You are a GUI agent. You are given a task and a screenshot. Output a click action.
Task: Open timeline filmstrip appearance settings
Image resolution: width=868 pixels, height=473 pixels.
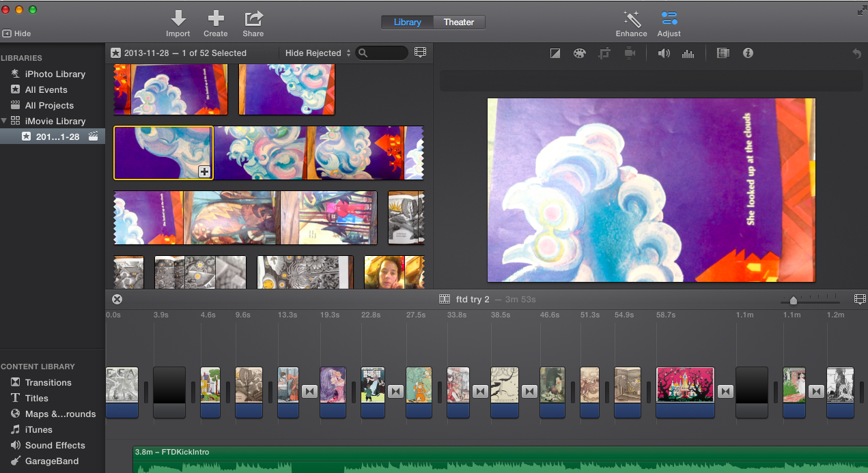point(860,299)
